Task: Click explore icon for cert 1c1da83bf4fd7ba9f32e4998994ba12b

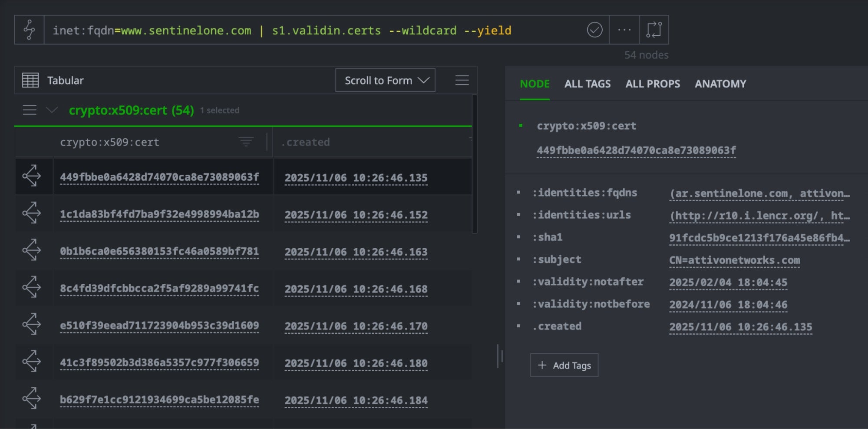Action: click(32, 213)
